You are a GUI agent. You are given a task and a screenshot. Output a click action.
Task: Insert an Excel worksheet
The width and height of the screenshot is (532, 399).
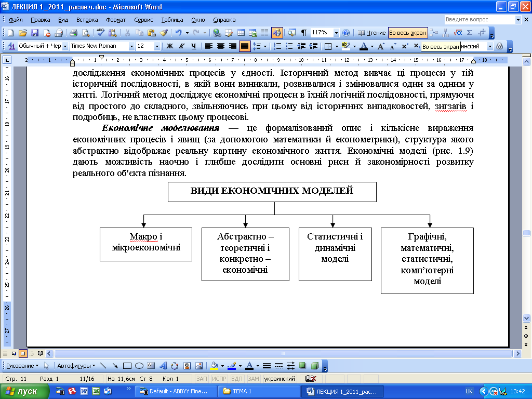(253, 33)
